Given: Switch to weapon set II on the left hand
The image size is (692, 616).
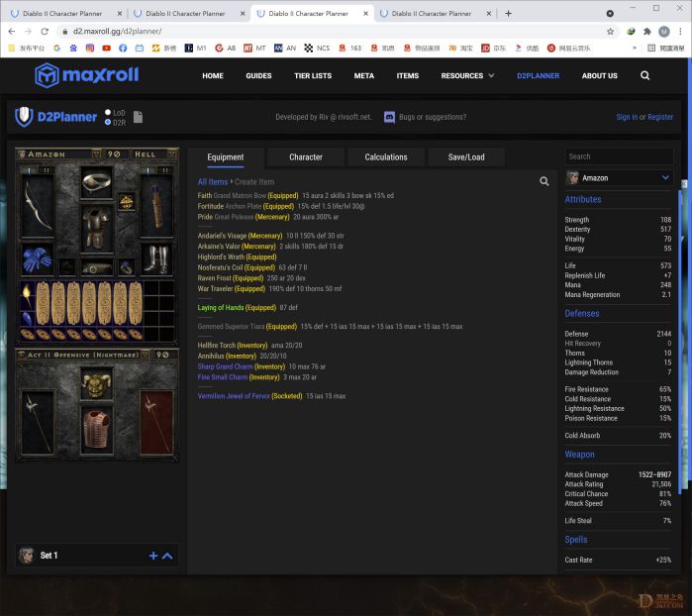Looking at the screenshot, I should tap(47, 170).
